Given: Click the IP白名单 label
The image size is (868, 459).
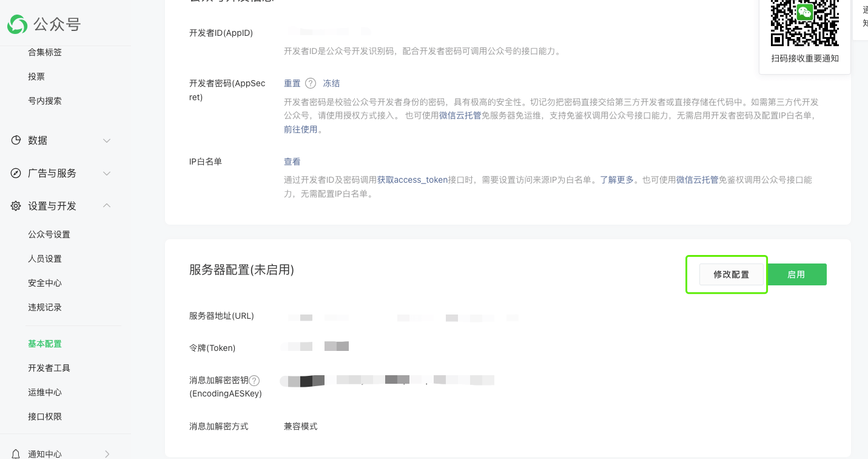Looking at the screenshot, I should pos(206,161).
